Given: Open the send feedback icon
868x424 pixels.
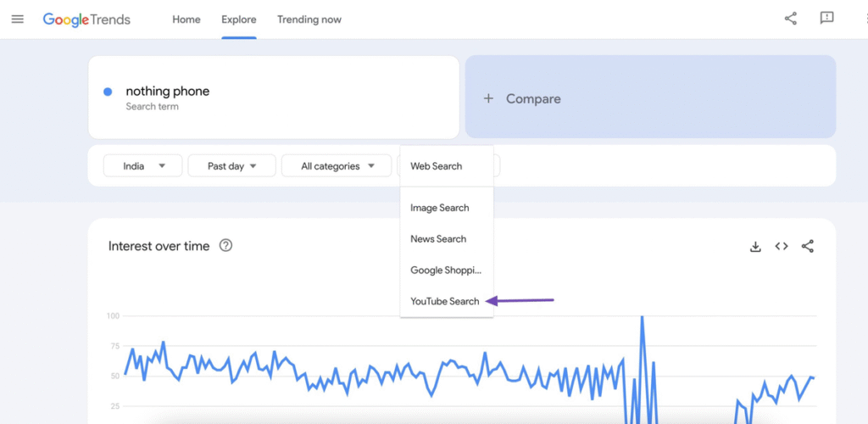Looking at the screenshot, I should tap(826, 19).
